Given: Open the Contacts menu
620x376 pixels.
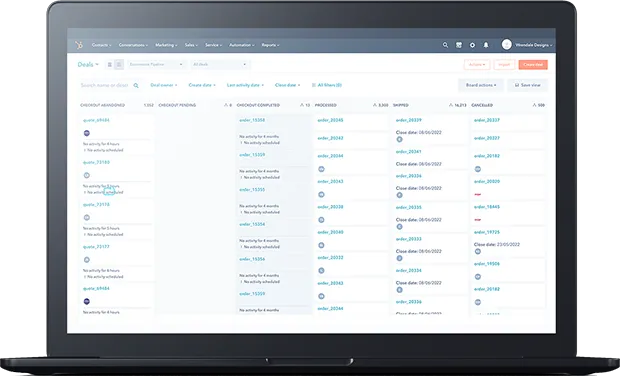Looking at the screenshot, I should pos(101,45).
